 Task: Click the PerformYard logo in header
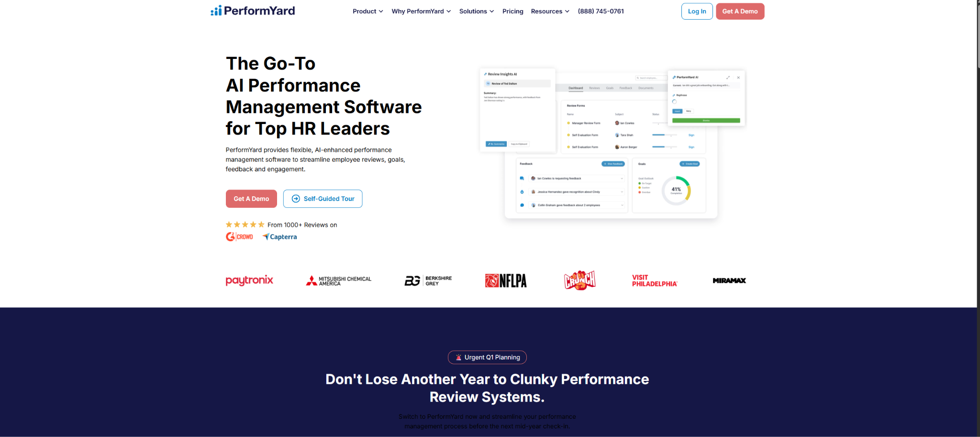pyautogui.click(x=253, y=11)
